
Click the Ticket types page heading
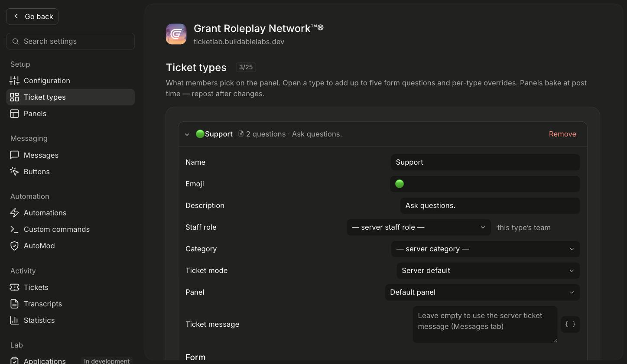click(x=196, y=67)
